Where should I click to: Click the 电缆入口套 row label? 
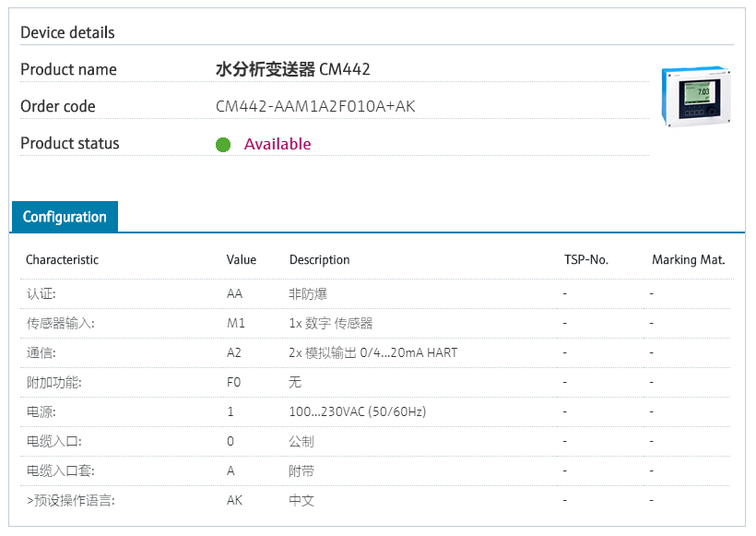point(60,470)
